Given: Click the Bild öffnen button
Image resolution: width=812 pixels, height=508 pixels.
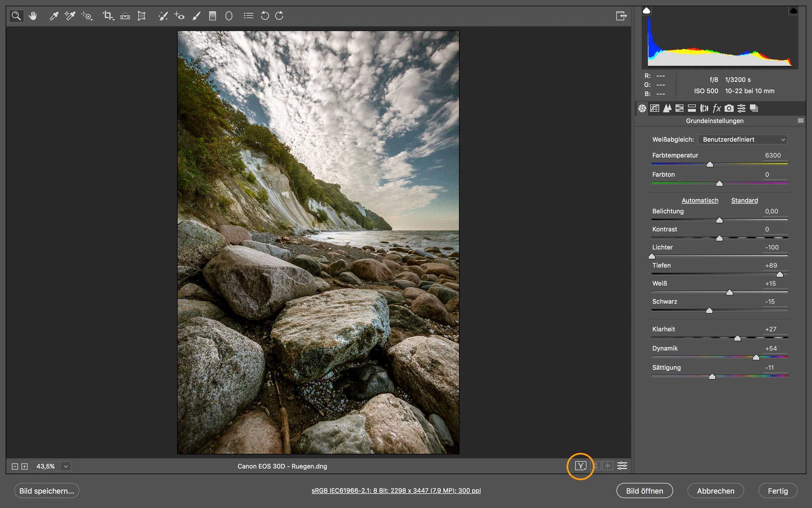Looking at the screenshot, I should point(644,491).
